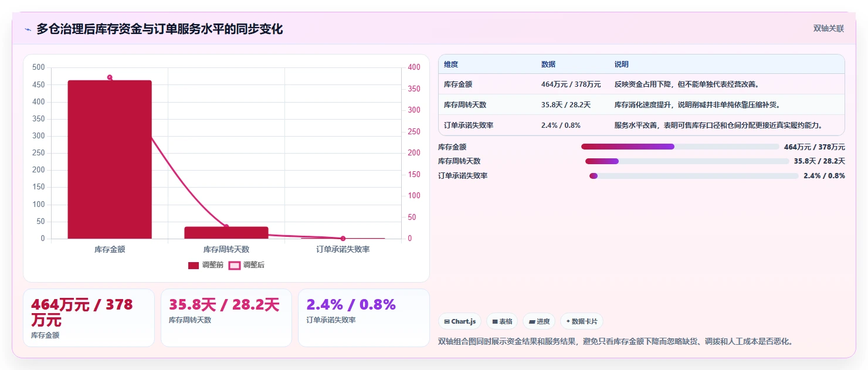Image resolution: width=868 pixels, height=370 pixels.
Task: Click the 库存金额 cell in the table
Action: point(459,84)
